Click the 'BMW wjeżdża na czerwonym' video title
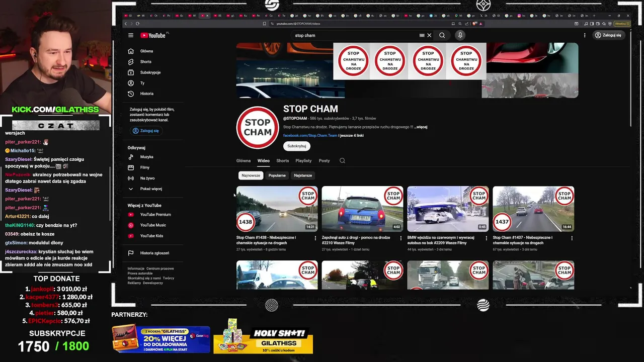The width and height of the screenshot is (644, 362). pos(441,240)
